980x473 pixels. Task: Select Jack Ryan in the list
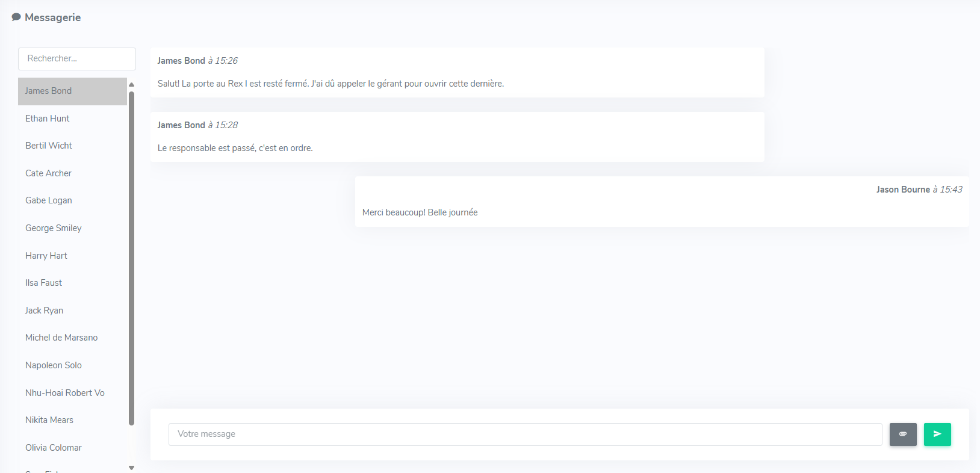(45, 311)
